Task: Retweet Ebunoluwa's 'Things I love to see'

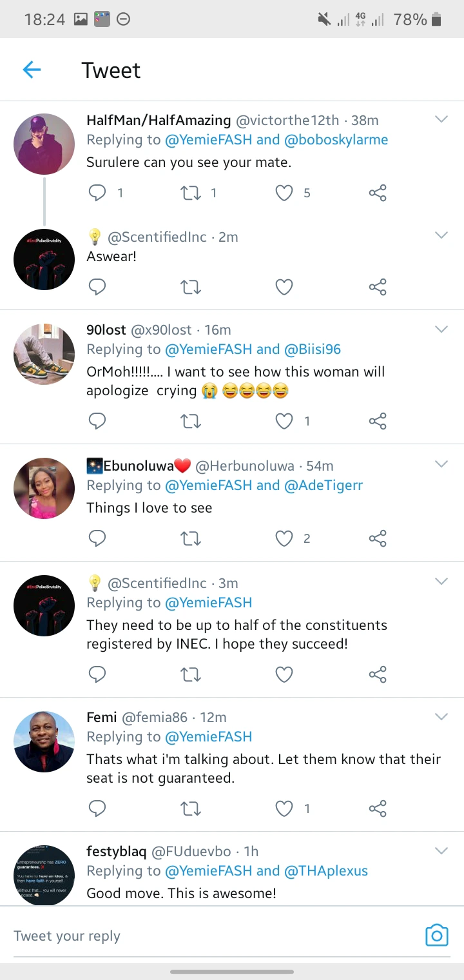Action: tap(191, 538)
